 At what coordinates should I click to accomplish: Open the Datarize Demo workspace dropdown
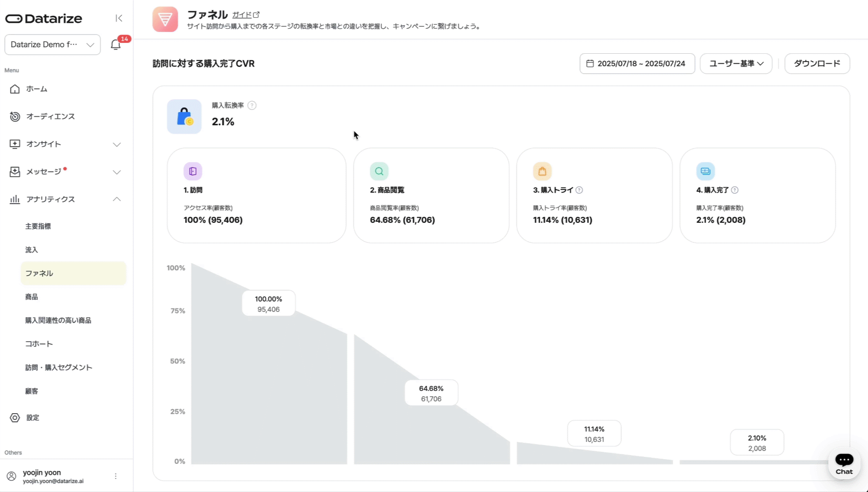coord(52,45)
